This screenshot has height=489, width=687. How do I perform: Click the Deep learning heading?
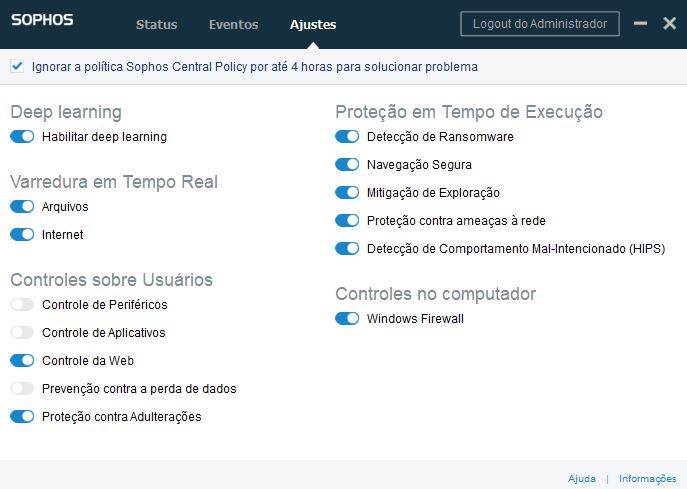pos(66,112)
